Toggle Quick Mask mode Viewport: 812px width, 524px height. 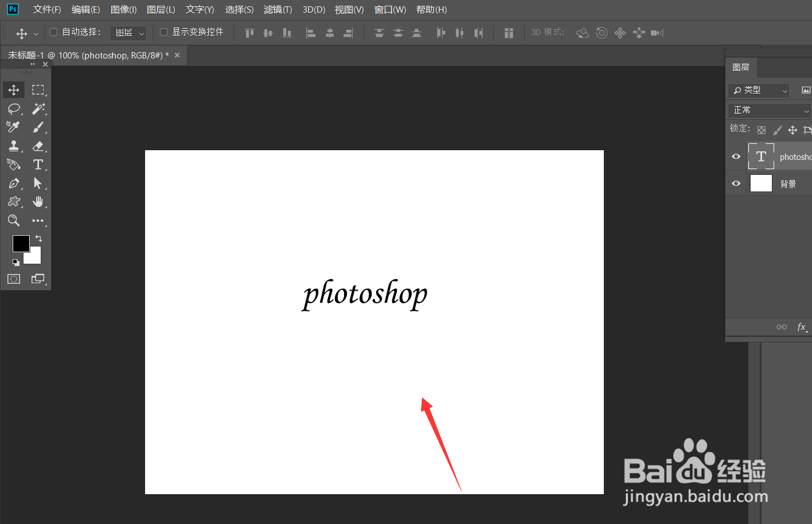(14, 279)
